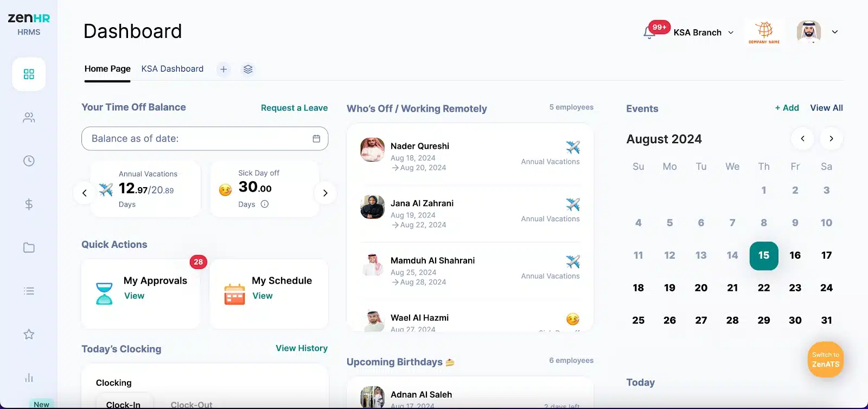Screen dimensions: 868x409
Task: Click the 6 employees birthdays count
Action: 571,361
